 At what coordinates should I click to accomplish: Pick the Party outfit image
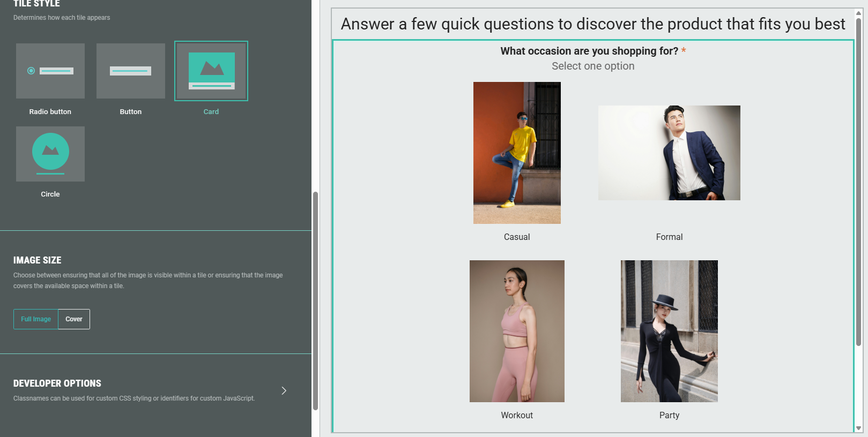[x=669, y=331]
